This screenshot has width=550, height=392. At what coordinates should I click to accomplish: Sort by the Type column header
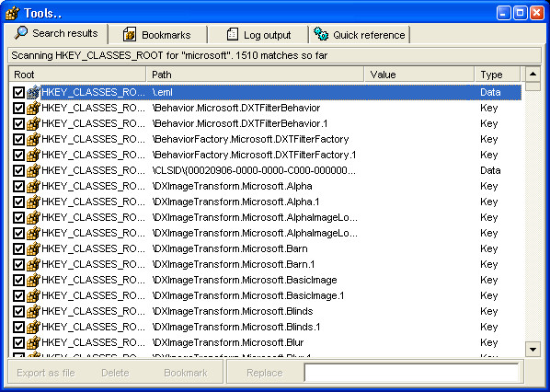(x=498, y=75)
